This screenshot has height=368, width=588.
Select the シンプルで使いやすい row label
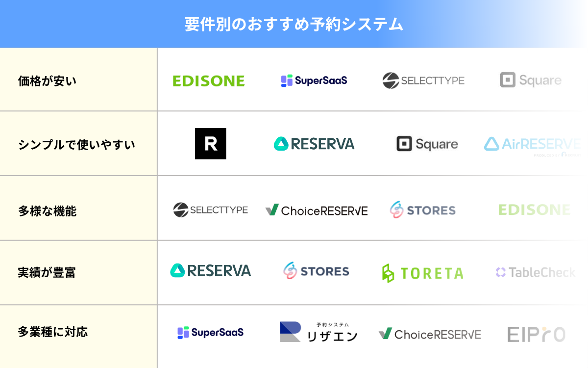point(76,145)
